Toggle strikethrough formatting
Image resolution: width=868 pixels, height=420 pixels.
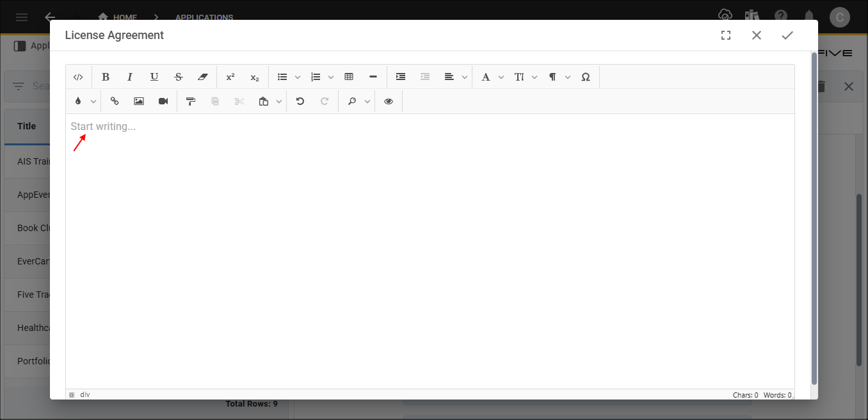pos(179,76)
